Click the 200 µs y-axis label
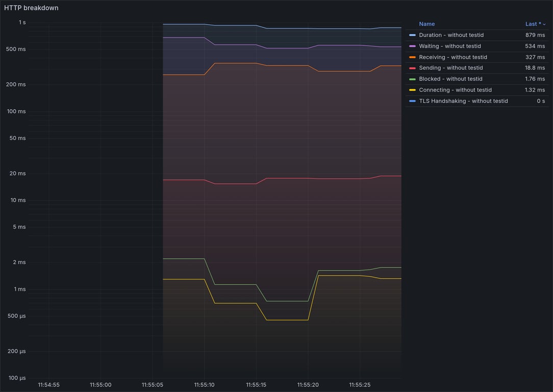Image resolution: width=553 pixels, height=392 pixels. pos(16,351)
